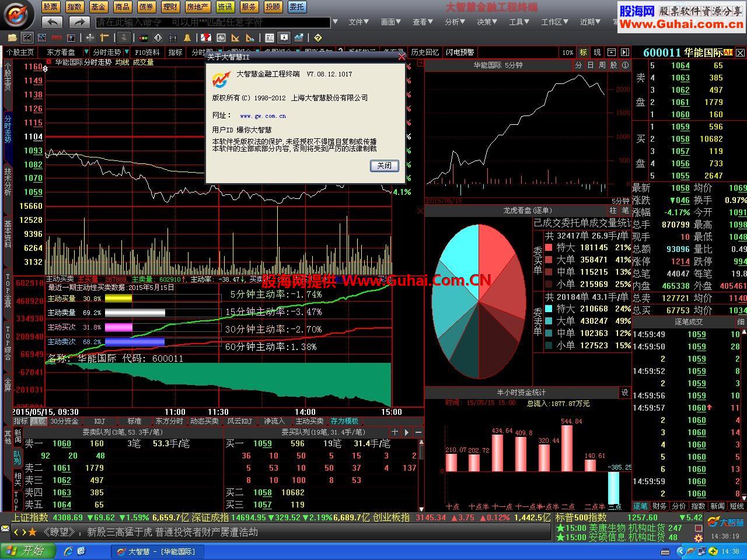Screen dimensions: 747x560
Task: Open the folder icon in toolbar
Action: tap(12, 38)
